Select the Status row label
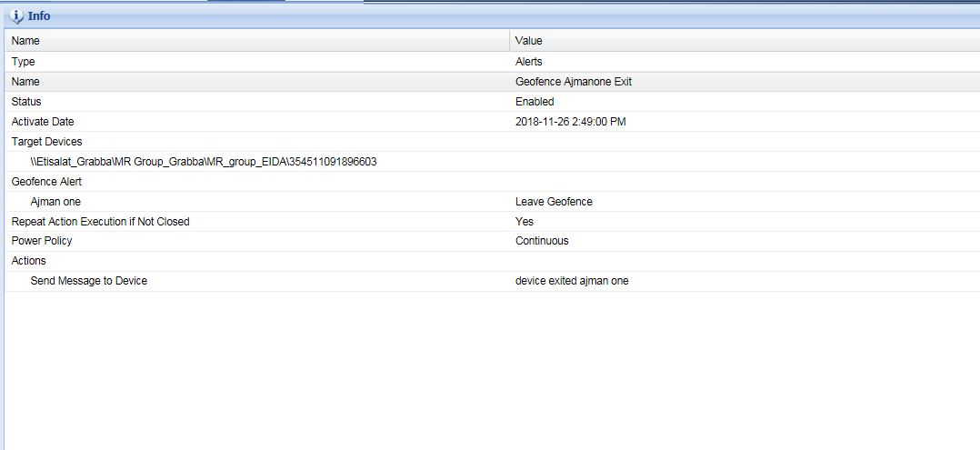Image resolution: width=980 pixels, height=450 pixels. coord(26,102)
